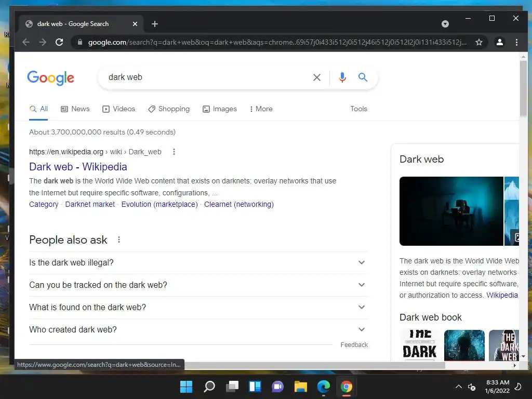Open Teams Chat on the taskbar

coord(277,387)
